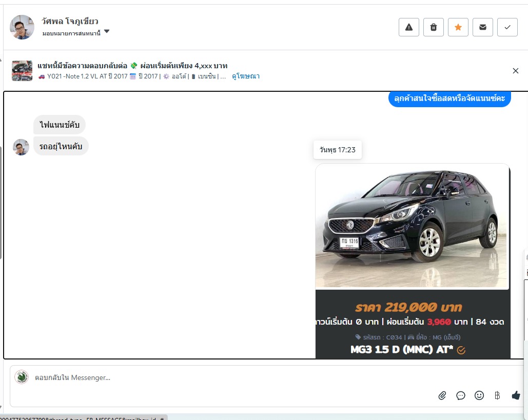Click the installment details line 3,960 บาท
The image size is (528, 420).
[x=410, y=322]
